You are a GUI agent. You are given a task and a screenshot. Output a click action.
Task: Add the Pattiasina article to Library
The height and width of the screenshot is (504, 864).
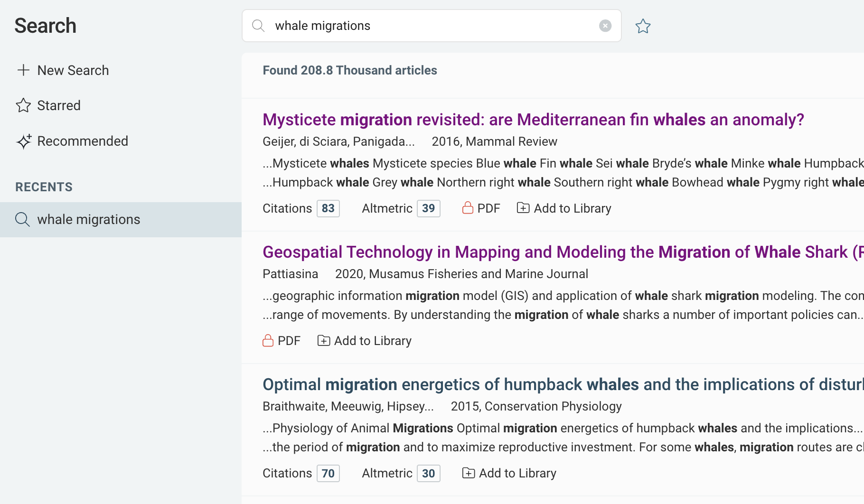(365, 341)
